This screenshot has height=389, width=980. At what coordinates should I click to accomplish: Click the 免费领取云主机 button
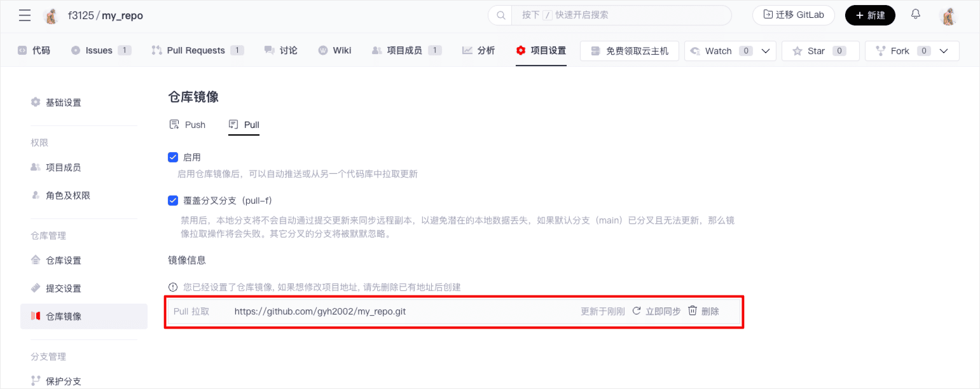tap(629, 51)
